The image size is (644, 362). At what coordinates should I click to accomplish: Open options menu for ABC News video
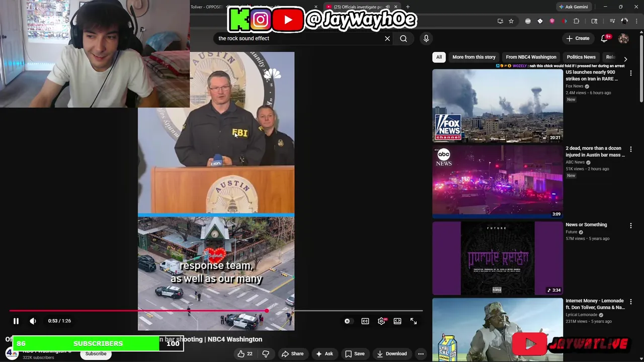[x=631, y=150]
